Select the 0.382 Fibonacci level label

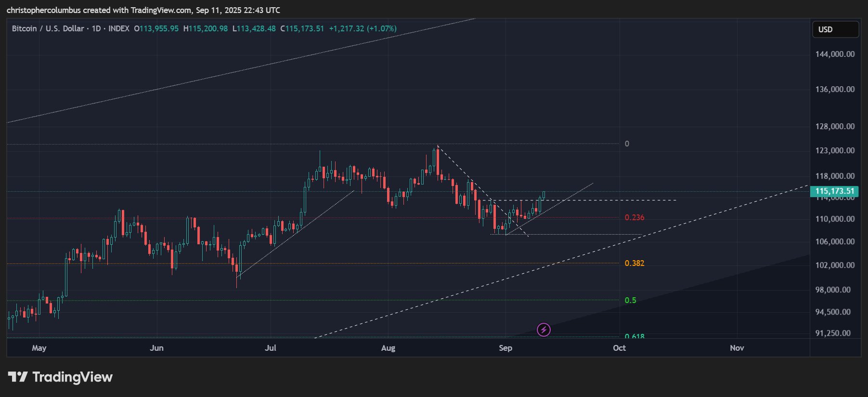point(634,264)
